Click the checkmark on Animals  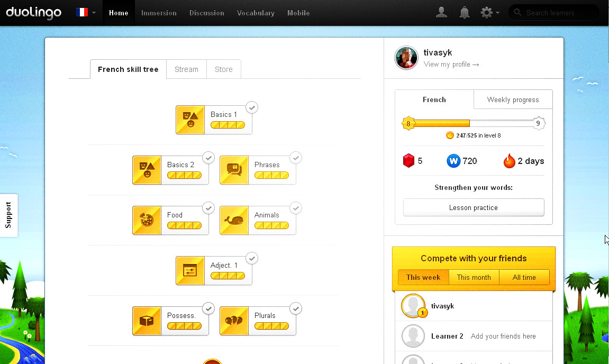[296, 208]
